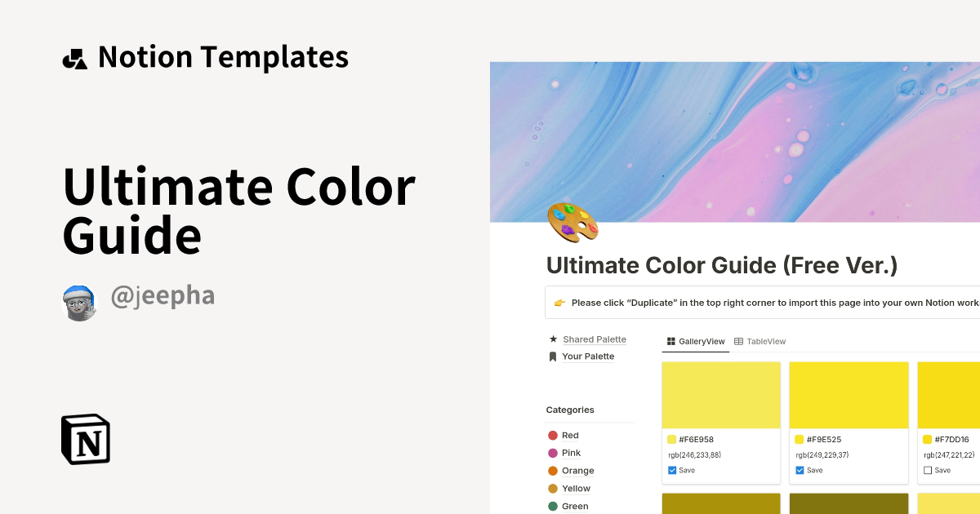The height and width of the screenshot is (514, 980).
Task: Click the Notion Templates logo icon
Action: [x=74, y=56]
